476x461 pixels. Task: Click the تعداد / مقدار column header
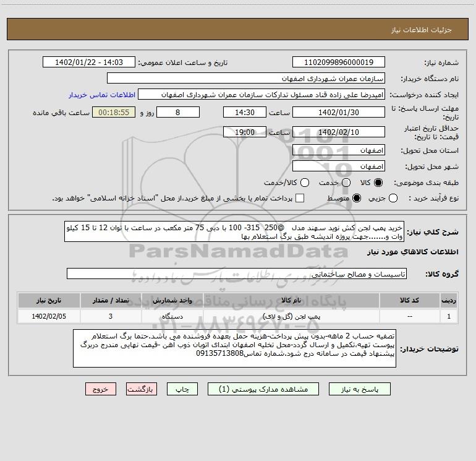[111, 300]
